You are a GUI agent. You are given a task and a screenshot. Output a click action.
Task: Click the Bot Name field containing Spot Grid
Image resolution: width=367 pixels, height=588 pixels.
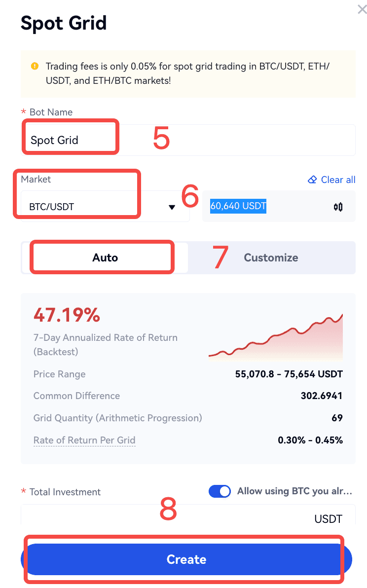pos(187,140)
